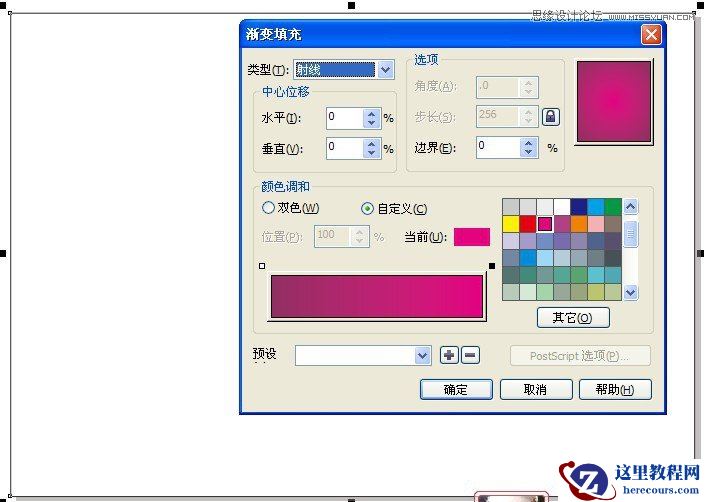Select the 自定义 radio button

click(367, 209)
